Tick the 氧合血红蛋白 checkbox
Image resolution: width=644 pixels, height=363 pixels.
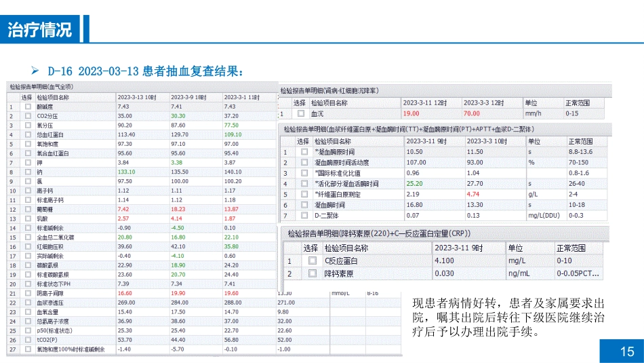[28, 153]
